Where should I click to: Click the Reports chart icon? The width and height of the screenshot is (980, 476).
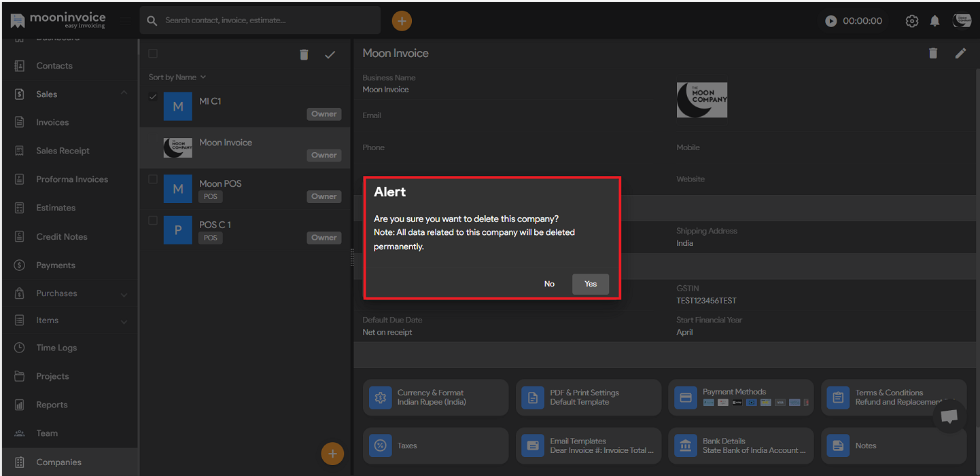pyautogui.click(x=20, y=405)
